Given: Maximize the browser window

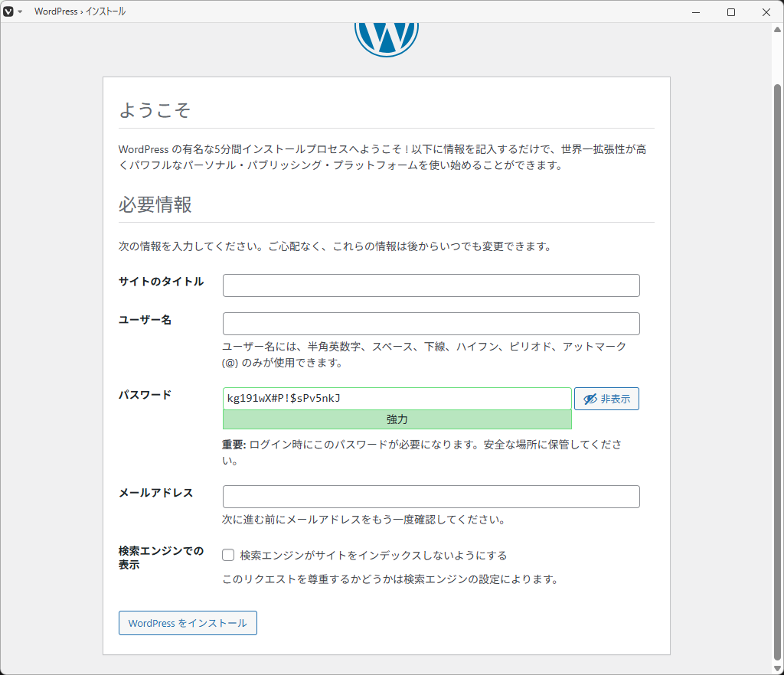Looking at the screenshot, I should pyautogui.click(x=731, y=12).
